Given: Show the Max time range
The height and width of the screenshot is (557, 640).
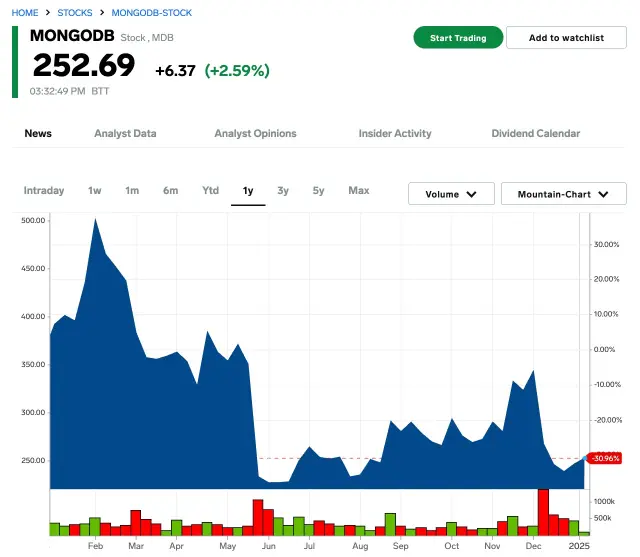Looking at the screenshot, I should pos(358,190).
